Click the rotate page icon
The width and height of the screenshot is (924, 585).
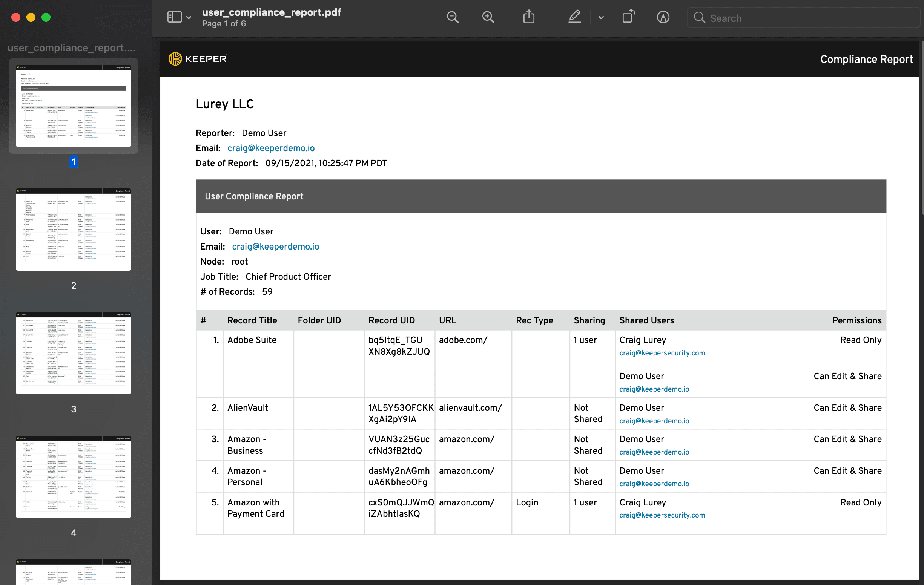pyautogui.click(x=628, y=17)
